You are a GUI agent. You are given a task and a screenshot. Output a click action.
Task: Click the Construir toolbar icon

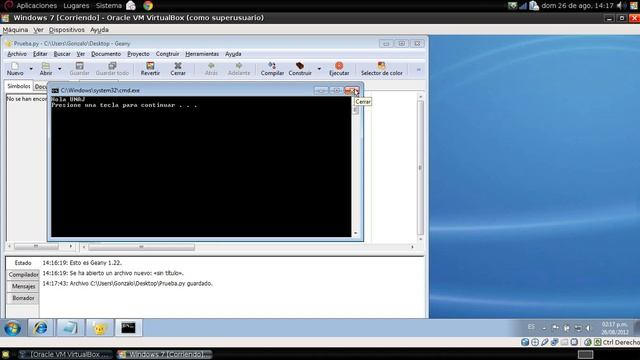300,69
